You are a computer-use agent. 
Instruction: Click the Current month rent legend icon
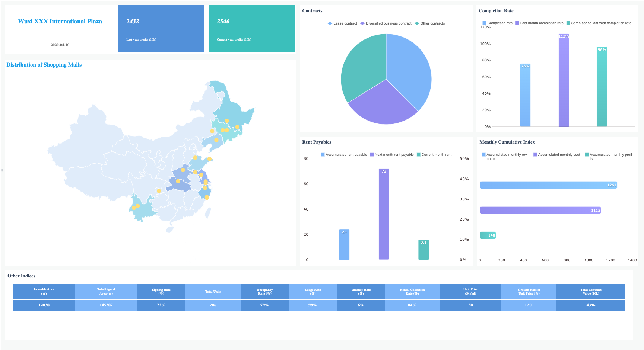[418, 154]
